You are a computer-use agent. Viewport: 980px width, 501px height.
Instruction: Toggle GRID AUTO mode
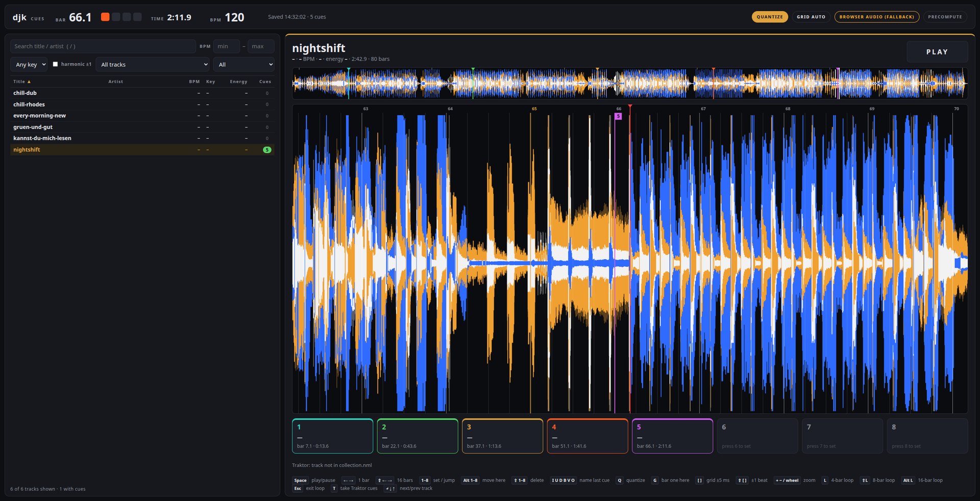tap(811, 17)
